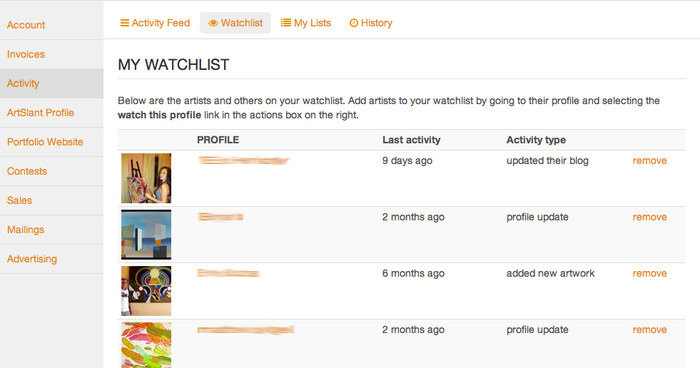The image size is (700, 368).
Task: Select Sales in the sidebar
Action: (x=19, y=201)
